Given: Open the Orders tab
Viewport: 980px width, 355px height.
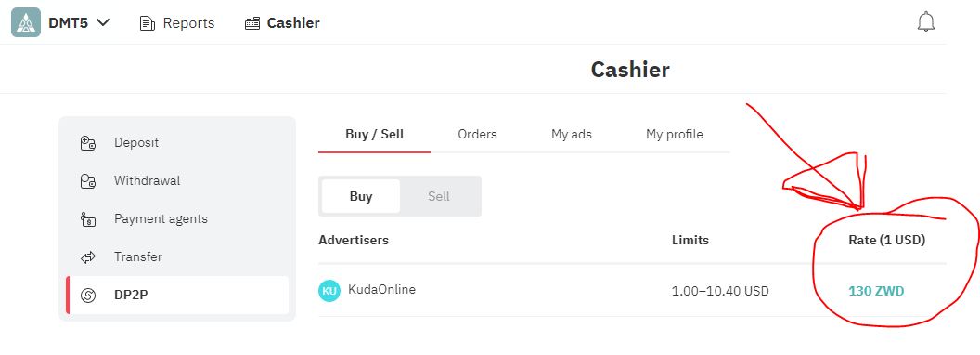Looking at the screenshot, I should (478, 134).
